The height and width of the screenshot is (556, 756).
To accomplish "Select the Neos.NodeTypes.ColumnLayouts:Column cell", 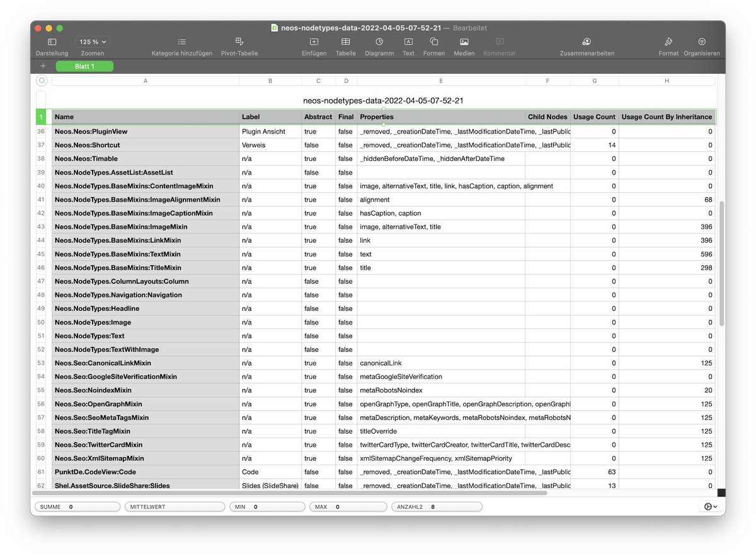I will point(146,281).
